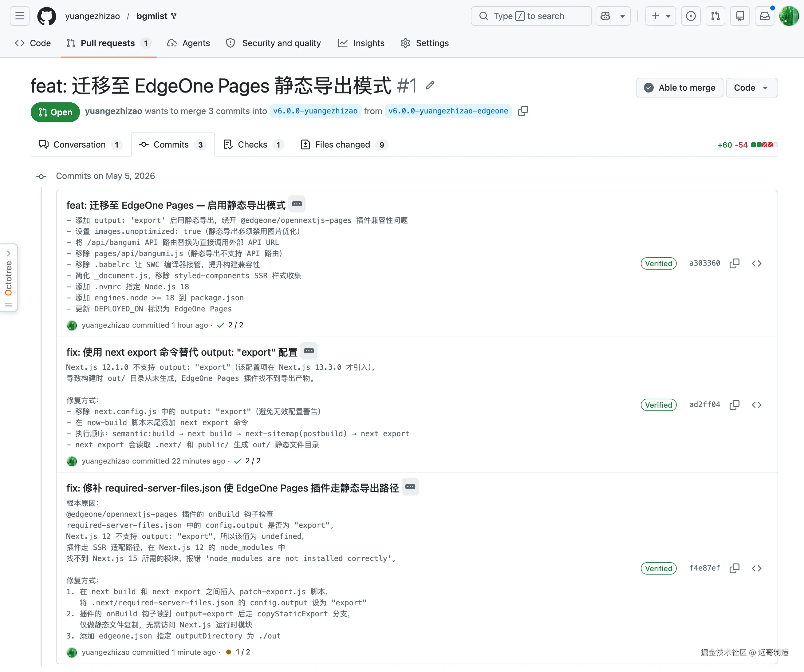
Task: Switch to the Conversation tab
Action: [x=81, y=145]
